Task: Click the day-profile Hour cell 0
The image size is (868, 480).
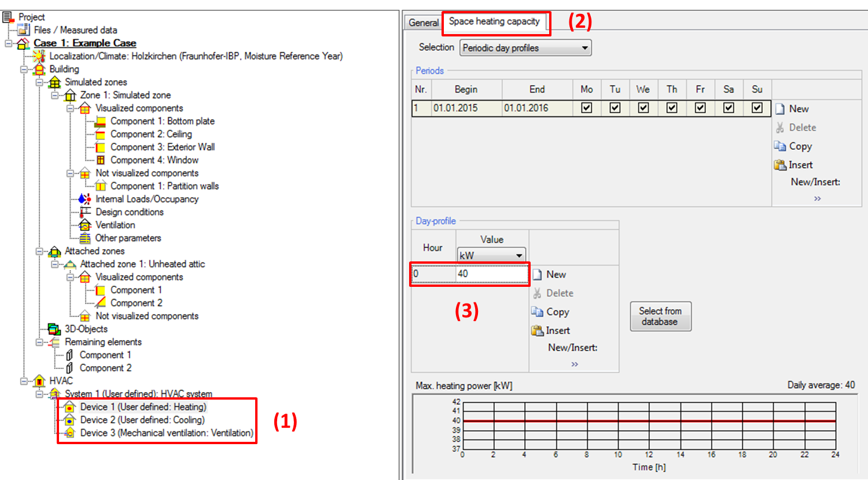Action: tap(434, 274)
